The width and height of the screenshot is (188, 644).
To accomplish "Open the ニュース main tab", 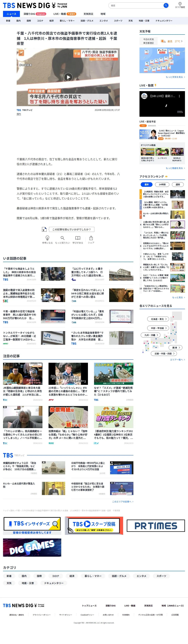I will [x=11, y=14].
